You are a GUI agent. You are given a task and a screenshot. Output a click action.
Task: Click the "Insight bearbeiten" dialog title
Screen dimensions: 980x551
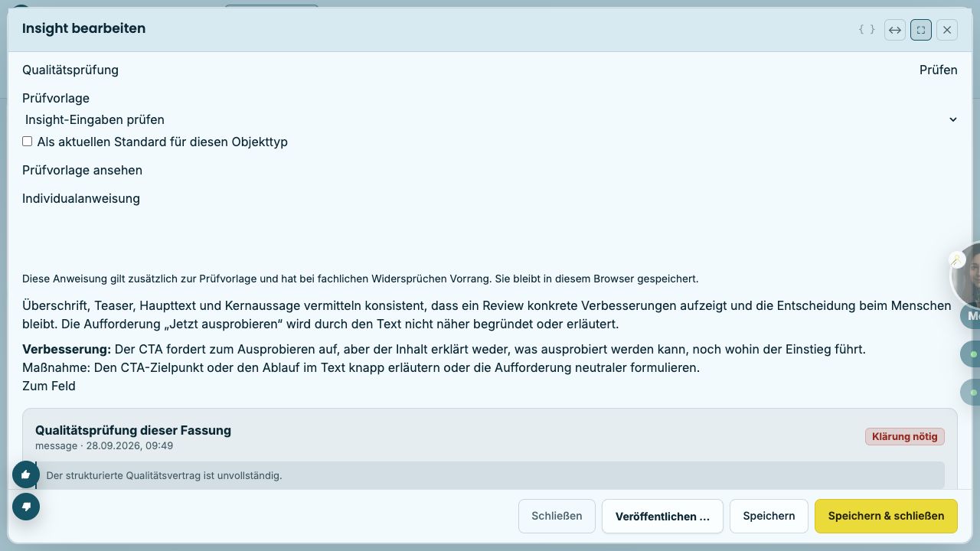tap(83, 28)
